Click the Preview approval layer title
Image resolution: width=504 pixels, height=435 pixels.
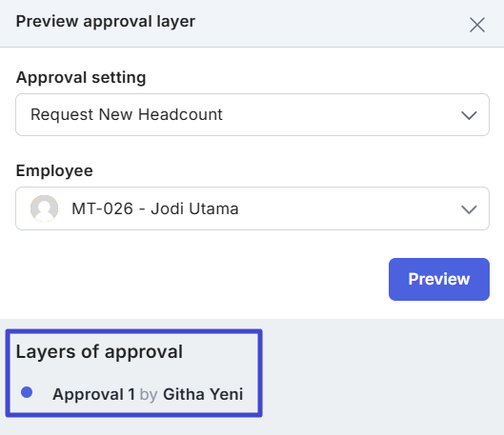click(x=106, y=22)
